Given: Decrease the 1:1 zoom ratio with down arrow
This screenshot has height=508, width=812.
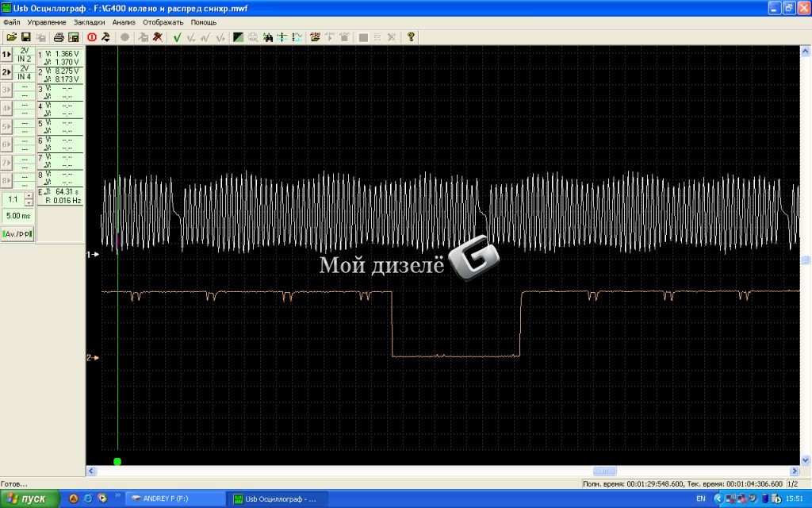Looking at the screenshot, I should [x=29, y=202].
